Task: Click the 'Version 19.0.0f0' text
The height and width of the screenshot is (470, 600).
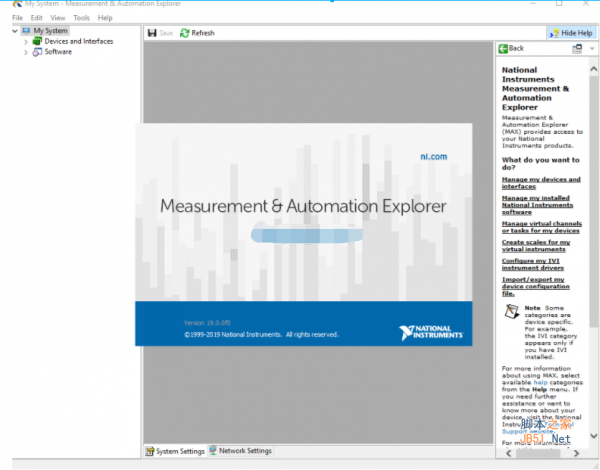Action: pos(207,323)
